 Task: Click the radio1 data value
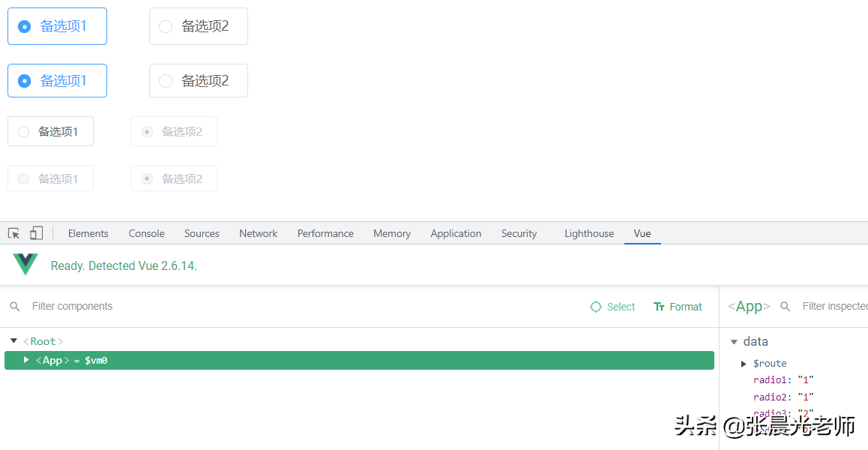point(806,379)
